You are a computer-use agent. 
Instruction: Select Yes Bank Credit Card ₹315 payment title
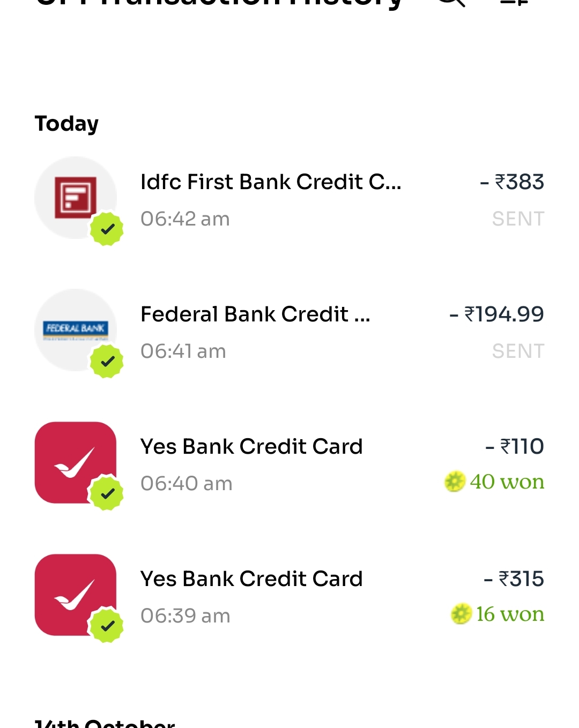[251, 579]
